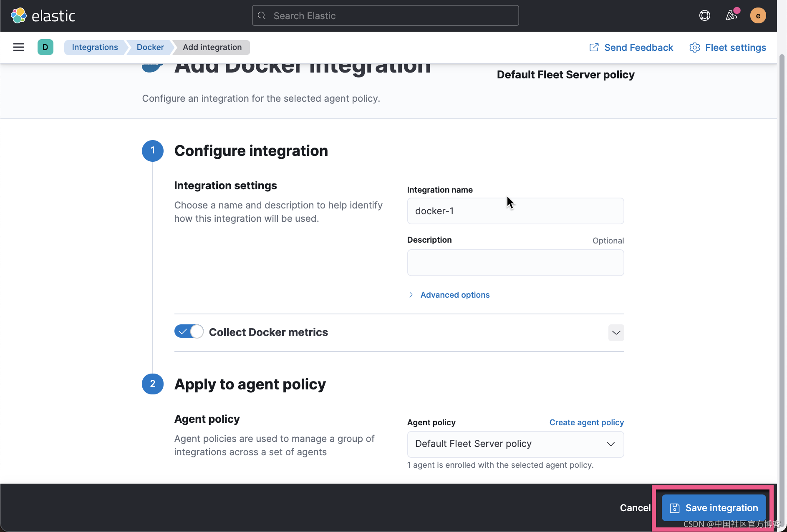The height and width of the screenshot is (532, 787).
Task: Click Save integration button
Action: [x=714, y=508]
